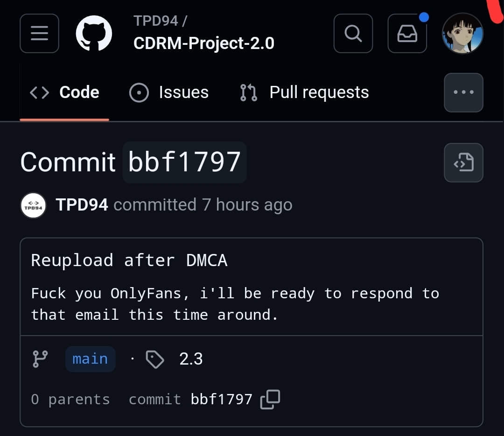This screenshot has height=436, width=504.
Task: Switch to the Code tab
Action: click(64, 92)
